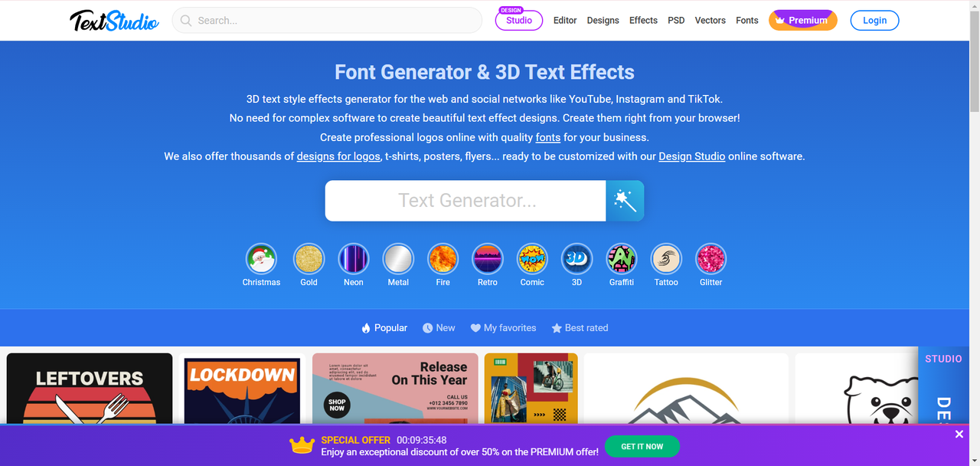Click the Login button
The height and width of the screenshot is (466, 980).
pos(874,21)
